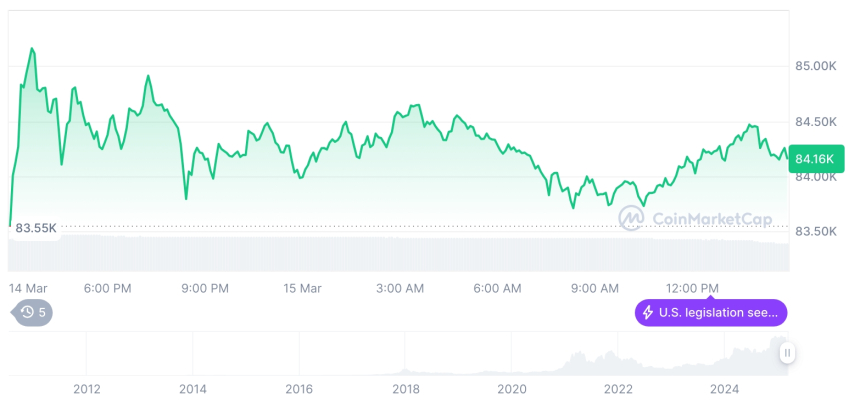Screen dimensions: 860x401
Task: Click the lightning bolt news icon
Action: click(648, 313)
